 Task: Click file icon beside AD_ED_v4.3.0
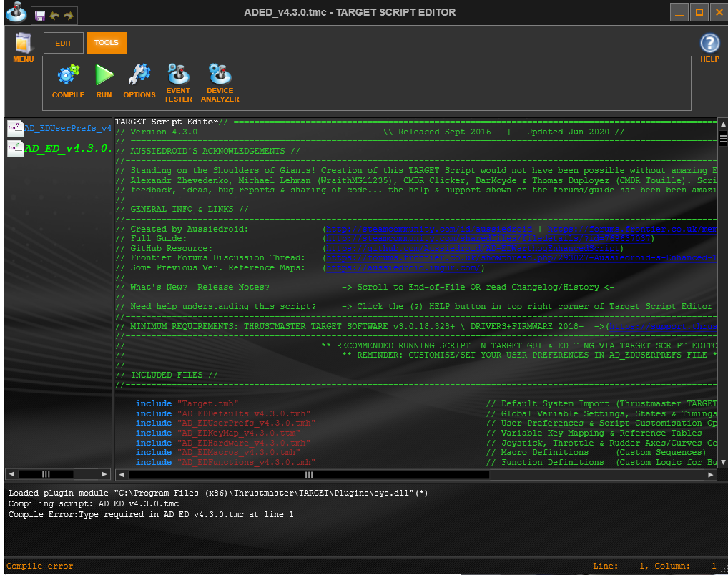pos(15,149)
